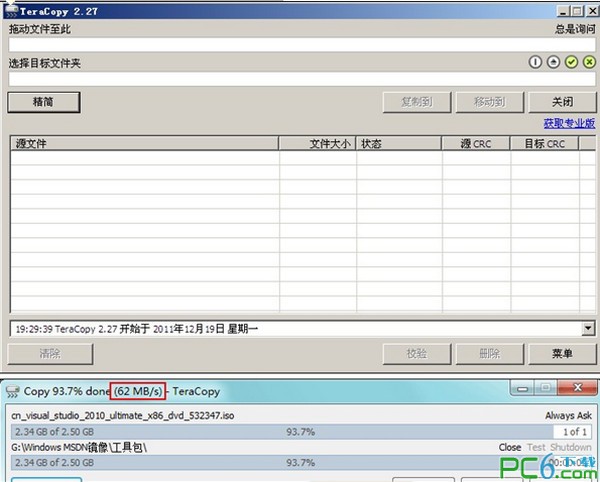Toggle the Test after-copy option
This screenshot has width=600, height=482.
(536, 447)
